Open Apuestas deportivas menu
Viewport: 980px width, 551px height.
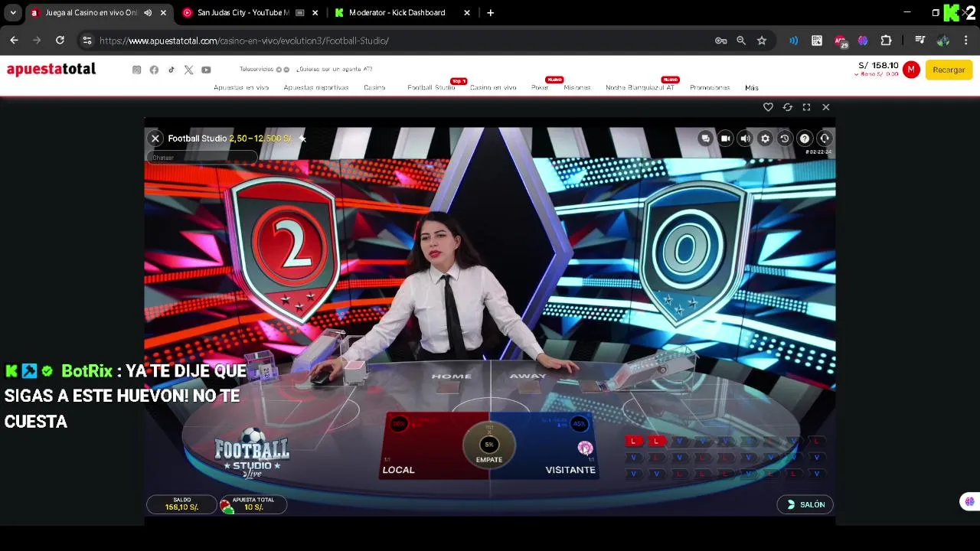[x=316, y=87]
